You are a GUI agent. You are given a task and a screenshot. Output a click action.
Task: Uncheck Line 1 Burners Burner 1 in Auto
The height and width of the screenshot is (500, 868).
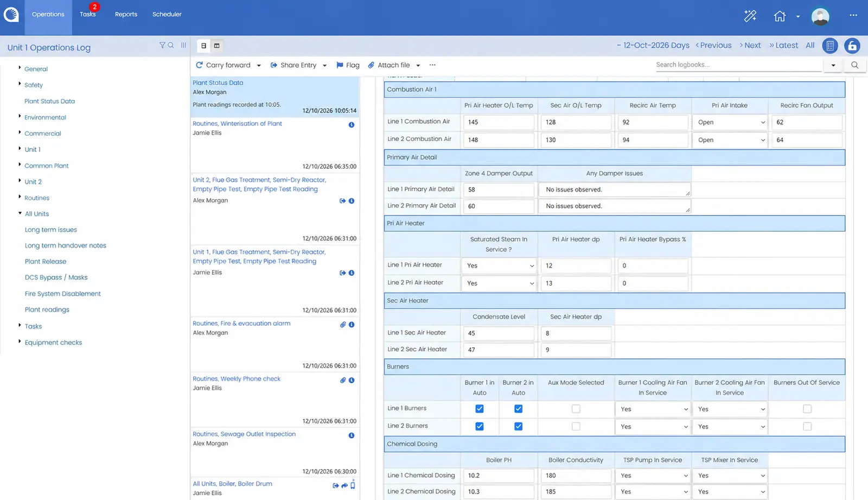[480, 409]
